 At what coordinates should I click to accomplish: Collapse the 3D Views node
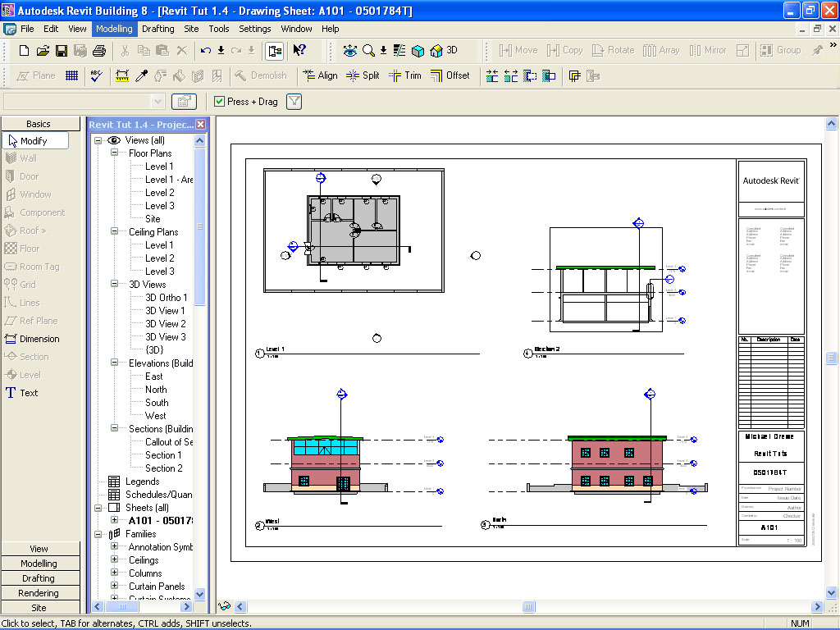pos(114,284)
